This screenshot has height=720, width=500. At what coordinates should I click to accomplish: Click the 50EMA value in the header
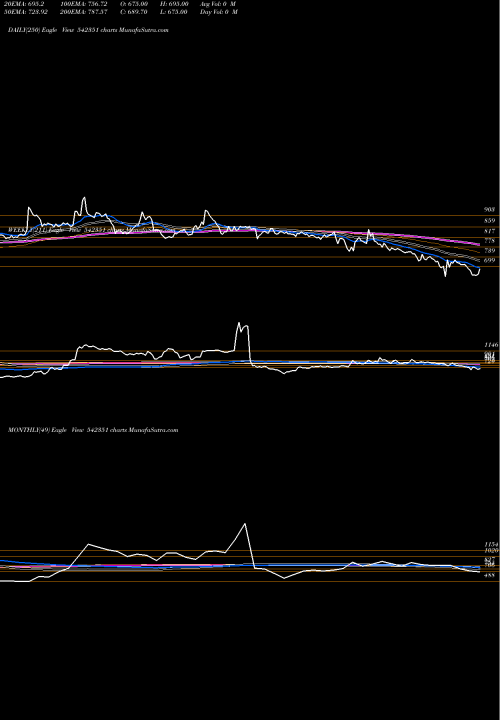click(26, 12)
